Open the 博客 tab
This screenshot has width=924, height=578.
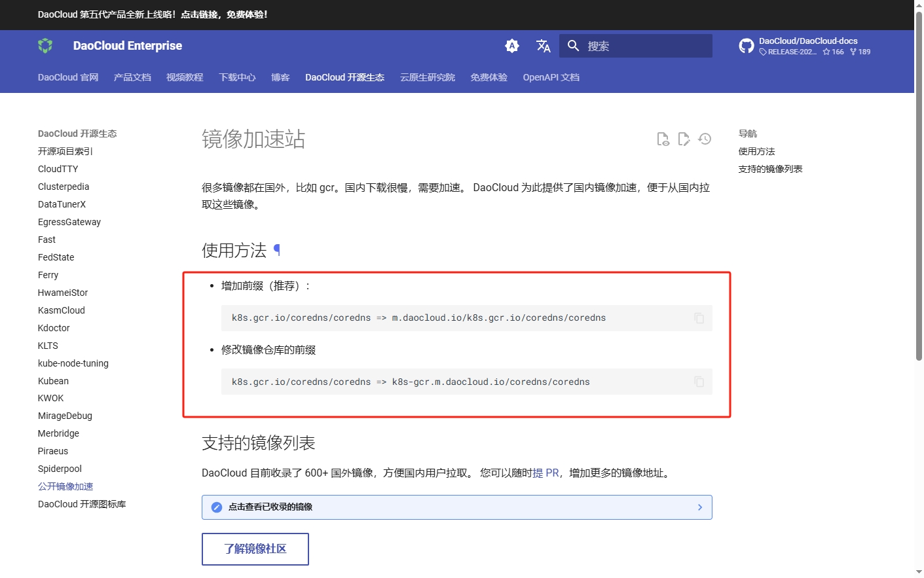[280, 77]
